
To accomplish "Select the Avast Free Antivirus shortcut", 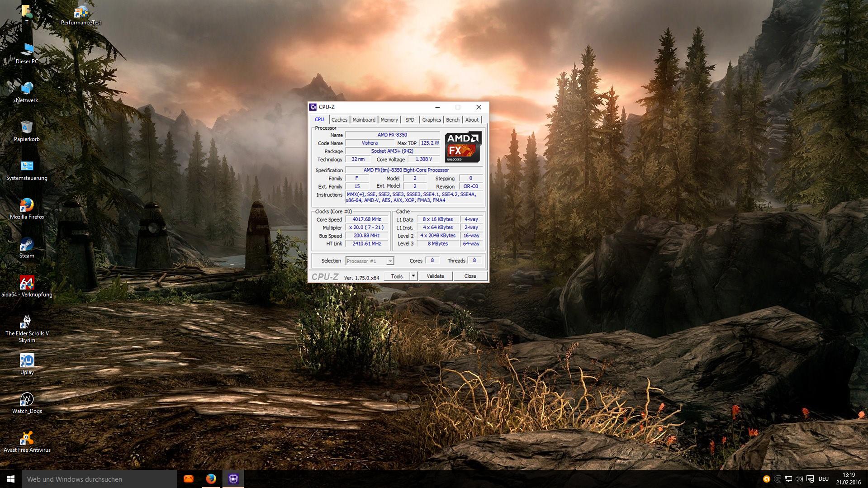I will (x=27, y=443).
